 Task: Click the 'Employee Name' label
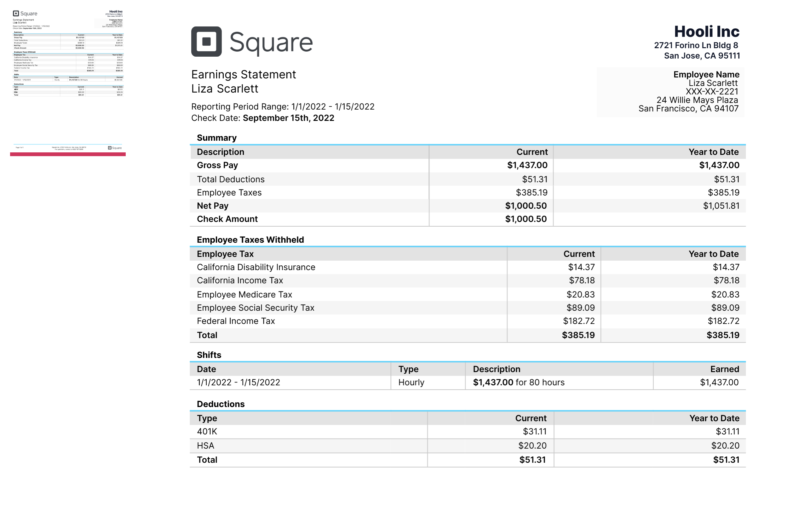pyautogui.click(x=706, y=75)
